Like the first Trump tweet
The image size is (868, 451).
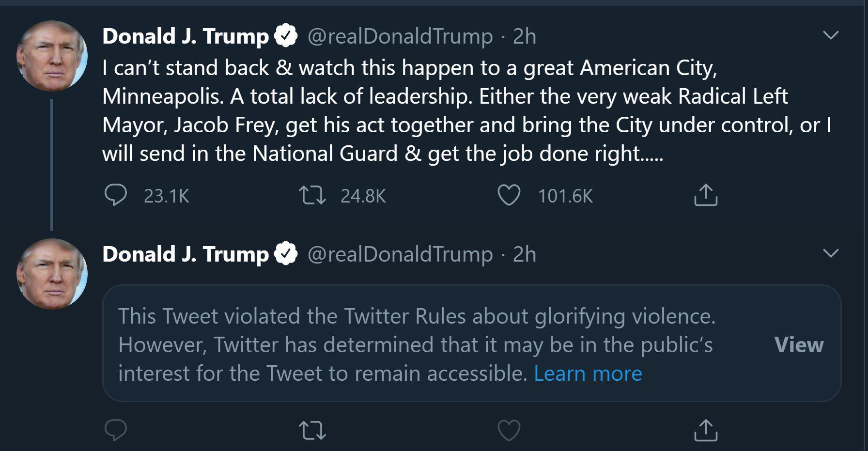(510, 195)
